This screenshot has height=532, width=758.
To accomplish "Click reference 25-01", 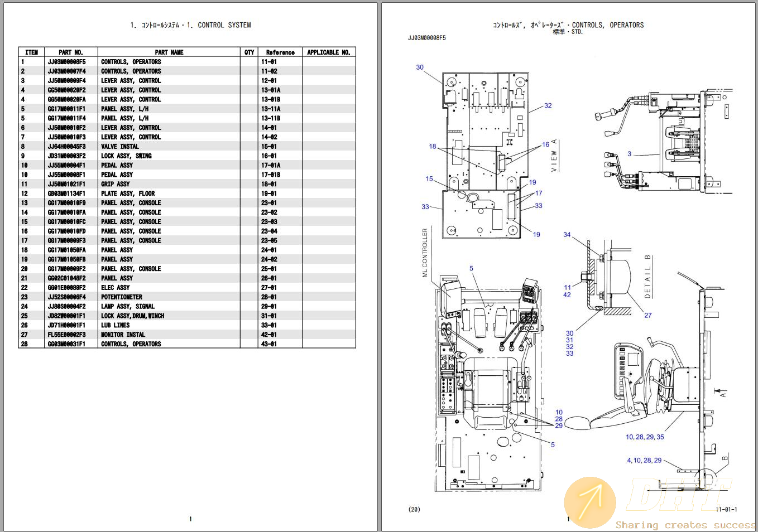I will point(269,269).
